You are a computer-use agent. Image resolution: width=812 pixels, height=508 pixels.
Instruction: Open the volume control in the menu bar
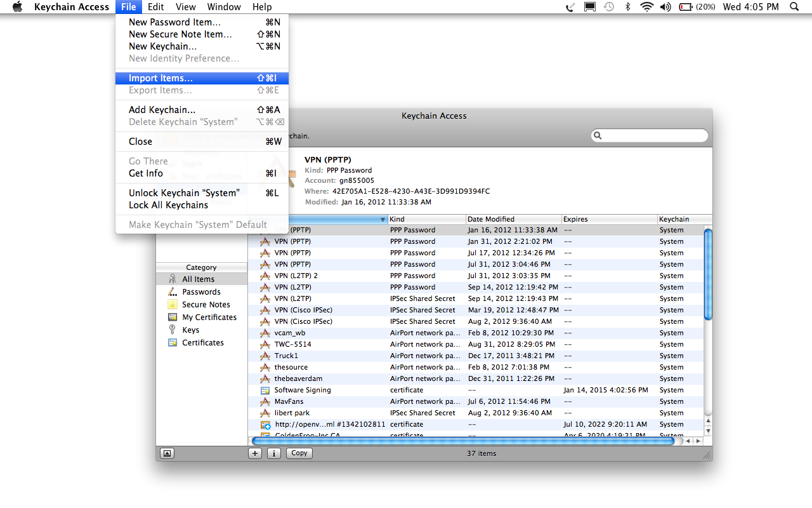[x=665, y=7]
